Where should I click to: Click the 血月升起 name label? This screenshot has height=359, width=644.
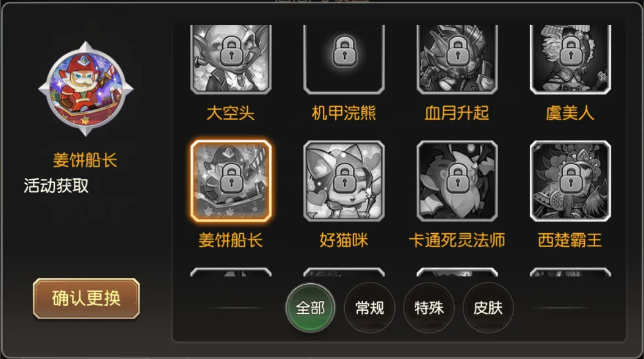tap(457, 113)
